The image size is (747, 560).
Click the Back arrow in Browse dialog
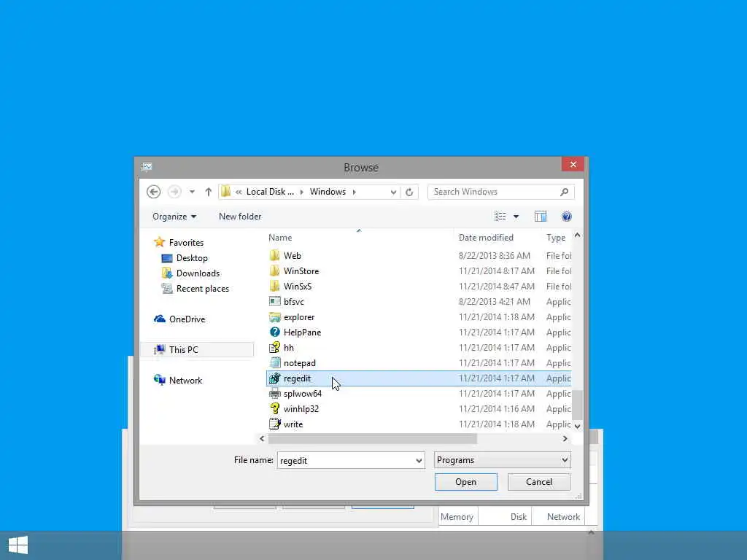point(153,192)
